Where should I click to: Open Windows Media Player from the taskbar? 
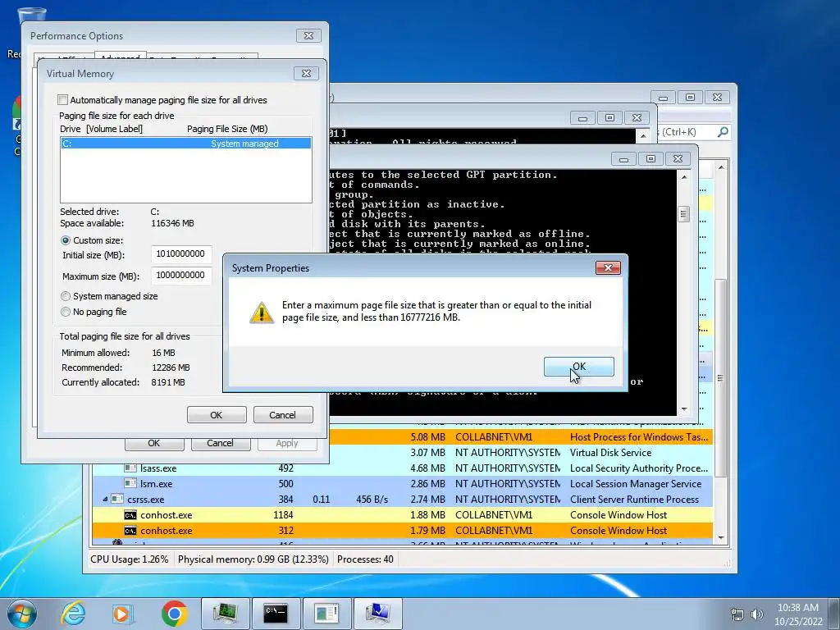122,614
